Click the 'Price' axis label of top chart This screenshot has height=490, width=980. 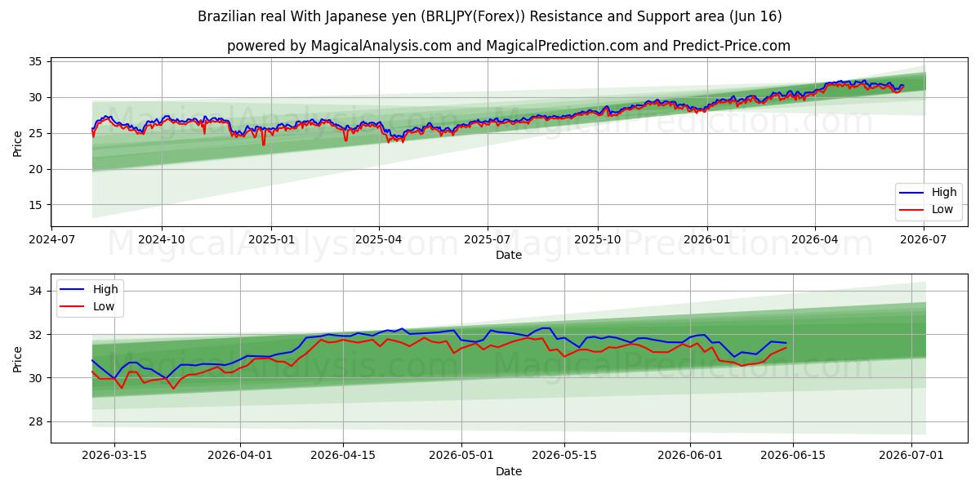[18, 142]
